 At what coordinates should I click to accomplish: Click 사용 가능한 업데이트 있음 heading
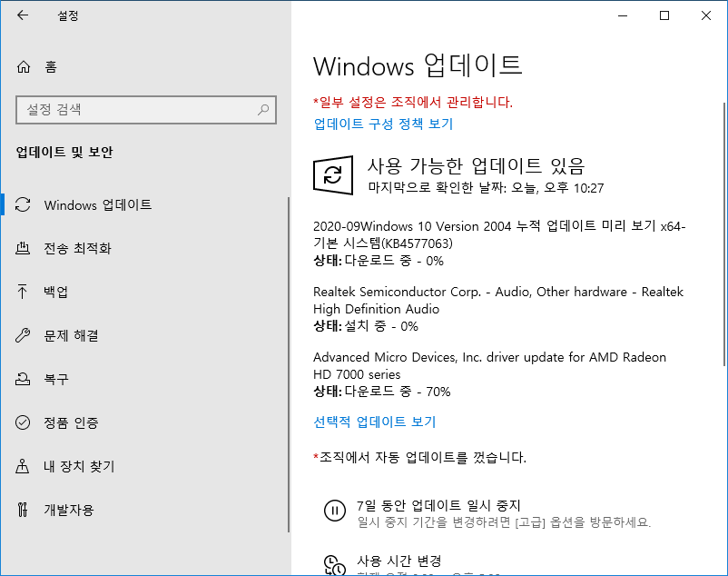tap(476, 165)
